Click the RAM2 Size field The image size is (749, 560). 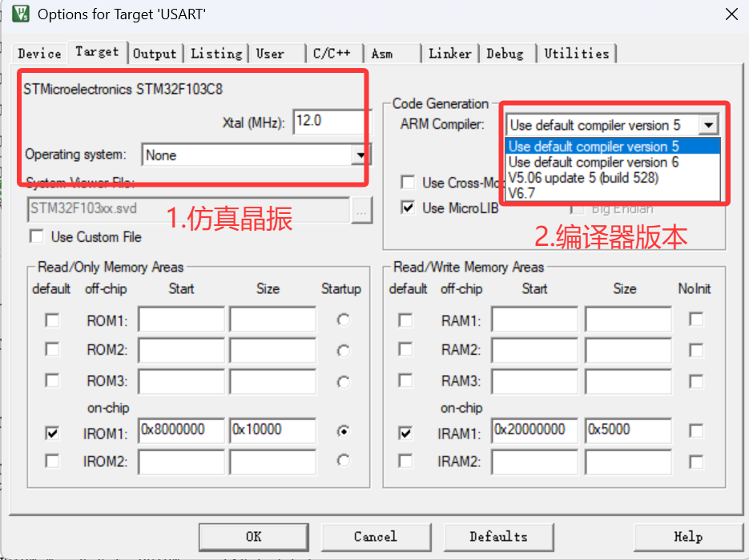(x=628, y=350)
